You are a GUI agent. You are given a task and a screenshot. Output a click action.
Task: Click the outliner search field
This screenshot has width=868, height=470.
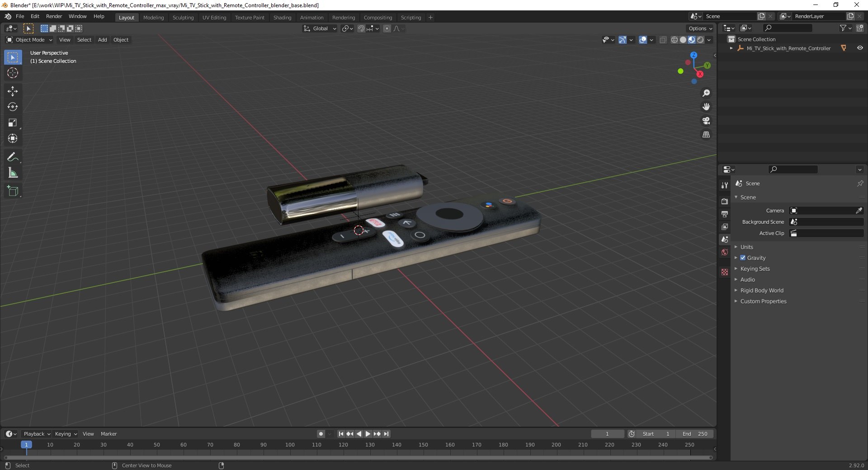click(787, 28)
